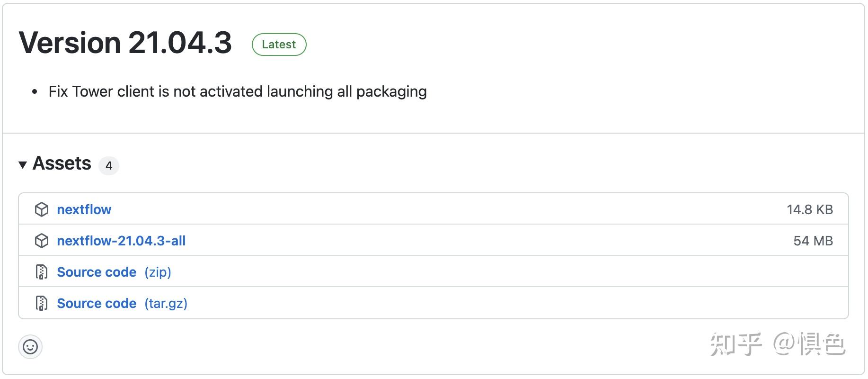The image size is (868, 379).
Task: Click the package icon beside nextflow
Action: (x=42, y=209)
